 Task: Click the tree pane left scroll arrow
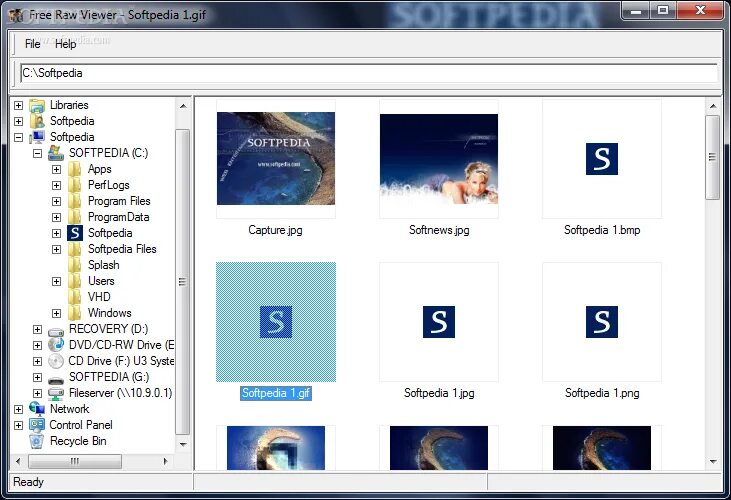point(18,461)
